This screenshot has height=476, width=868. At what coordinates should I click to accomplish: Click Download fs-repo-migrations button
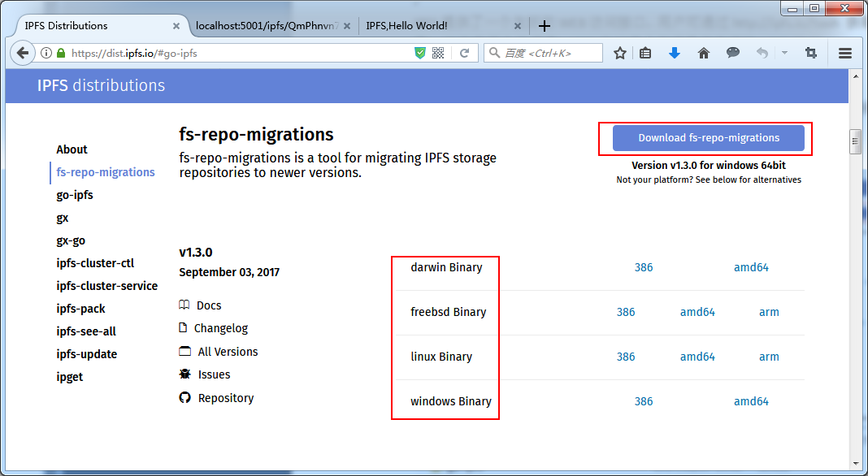(x=709, y=136)
